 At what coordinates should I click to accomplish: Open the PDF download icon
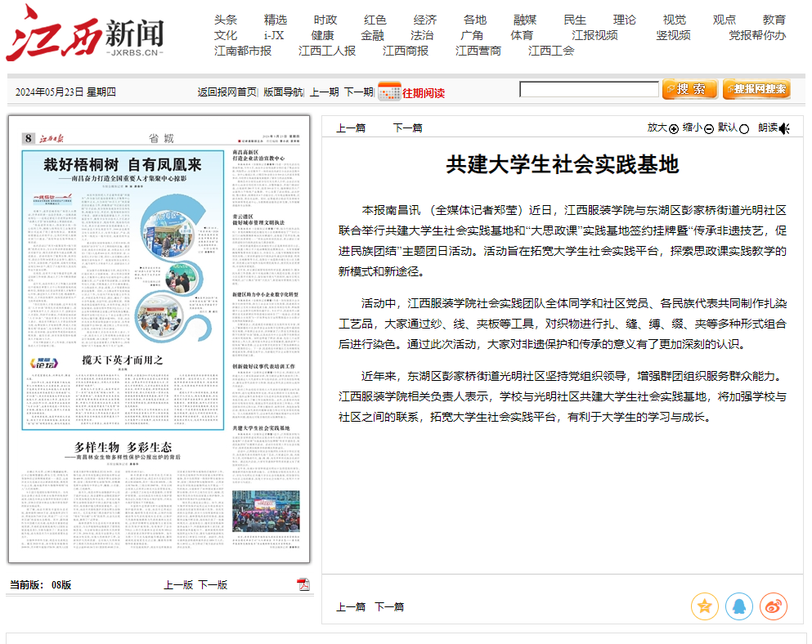pos(303,584)
